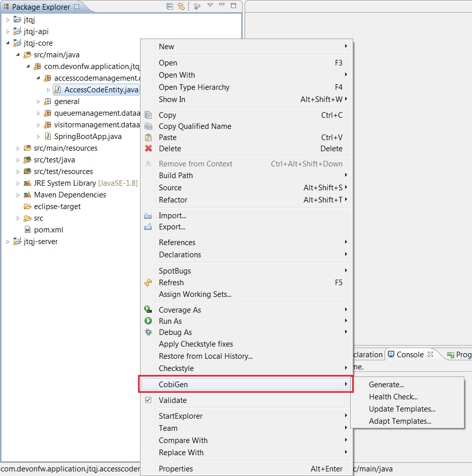Expand the jtqj-server project
This screenshot has height=476, width=472.
click(x=8, y=241)
